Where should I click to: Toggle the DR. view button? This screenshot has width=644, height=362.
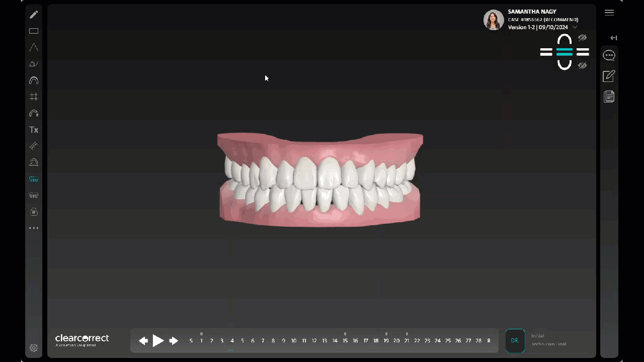pos(515,340)
